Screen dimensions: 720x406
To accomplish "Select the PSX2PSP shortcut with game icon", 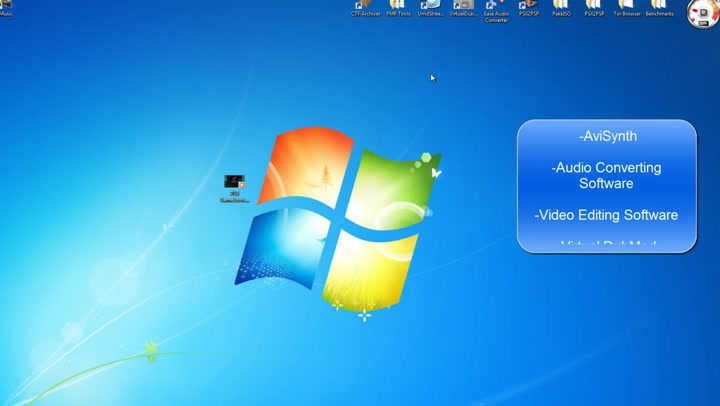I will 529,8.
